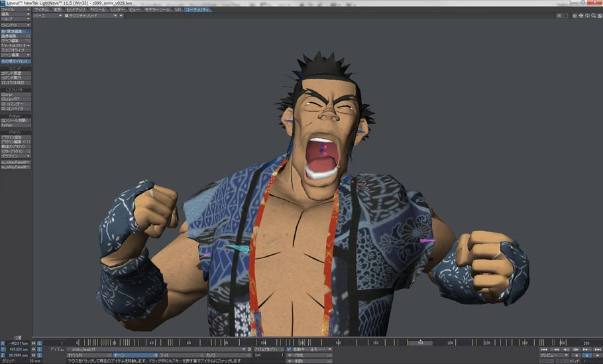Click the timeline frame slider handle at 184
The width and height of the screenshot is (603, 364).
419,343
